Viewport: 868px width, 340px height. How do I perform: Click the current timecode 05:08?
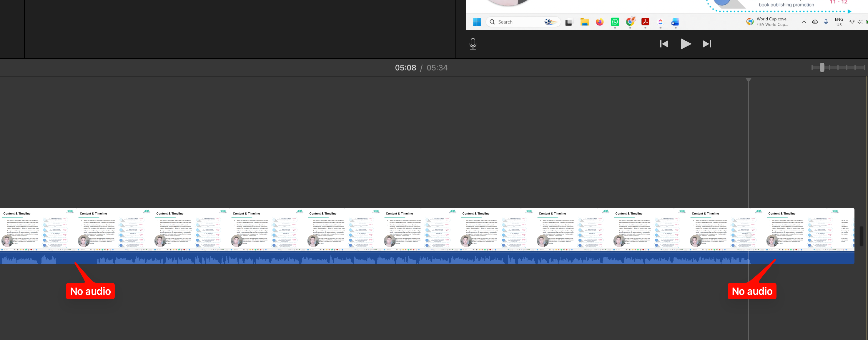(405, 68)
